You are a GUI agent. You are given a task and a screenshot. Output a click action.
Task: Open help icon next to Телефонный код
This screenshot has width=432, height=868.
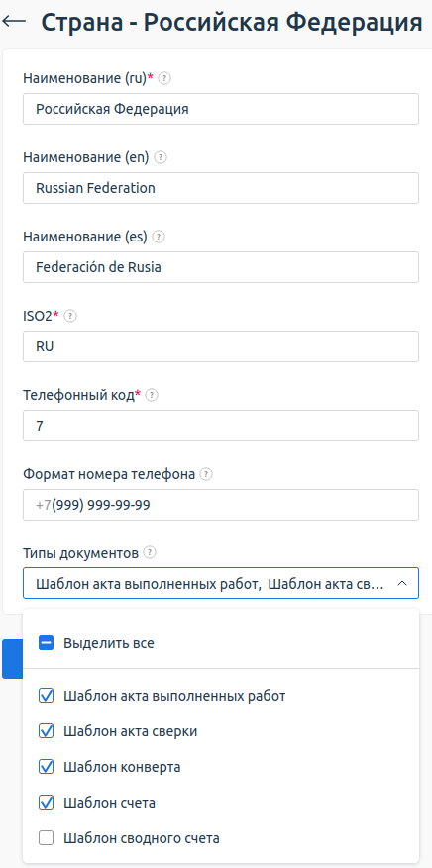coord(153,395)
